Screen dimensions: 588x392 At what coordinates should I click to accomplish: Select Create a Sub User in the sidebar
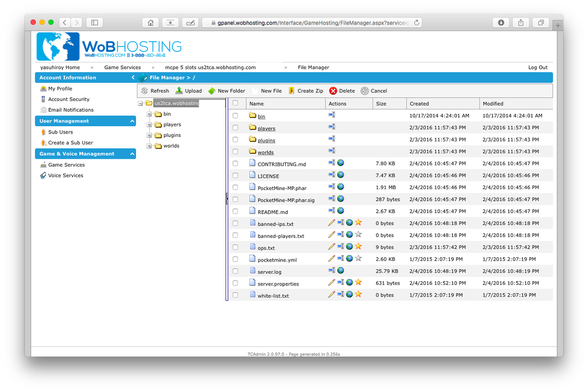71,143
